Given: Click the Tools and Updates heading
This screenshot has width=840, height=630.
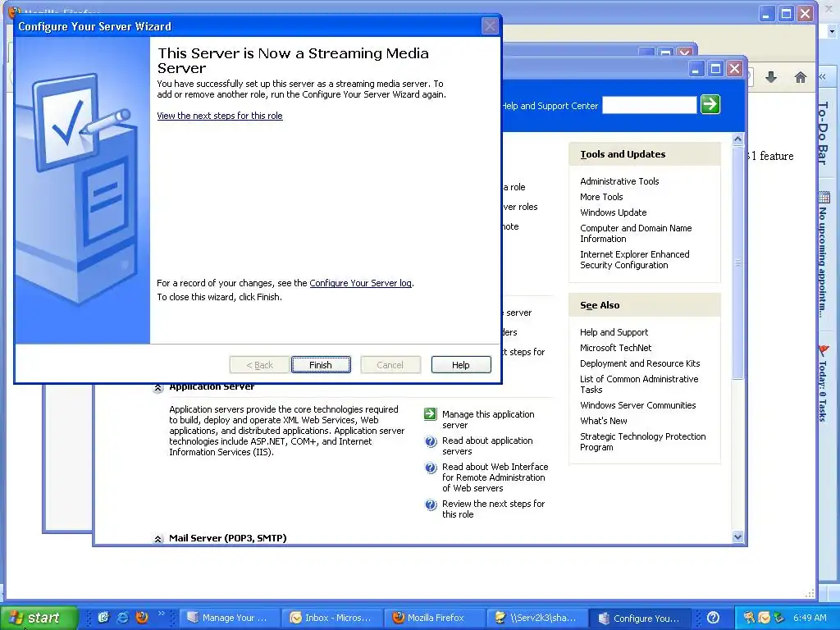Looking at the screenshot, I should tap(623, 154).
